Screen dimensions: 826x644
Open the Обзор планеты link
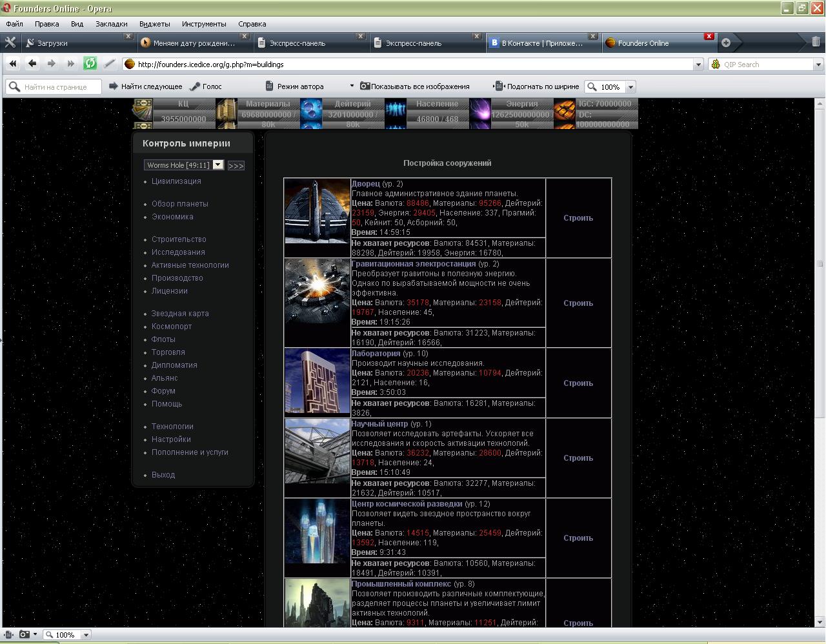180,204
